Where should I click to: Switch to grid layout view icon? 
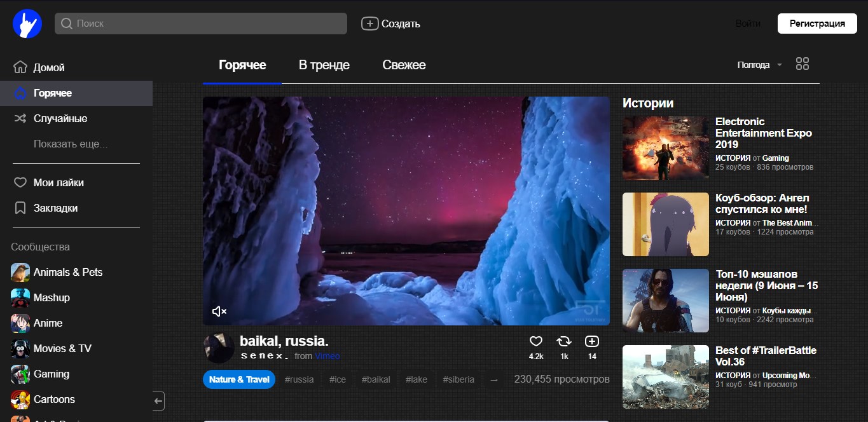click(802, 64)
